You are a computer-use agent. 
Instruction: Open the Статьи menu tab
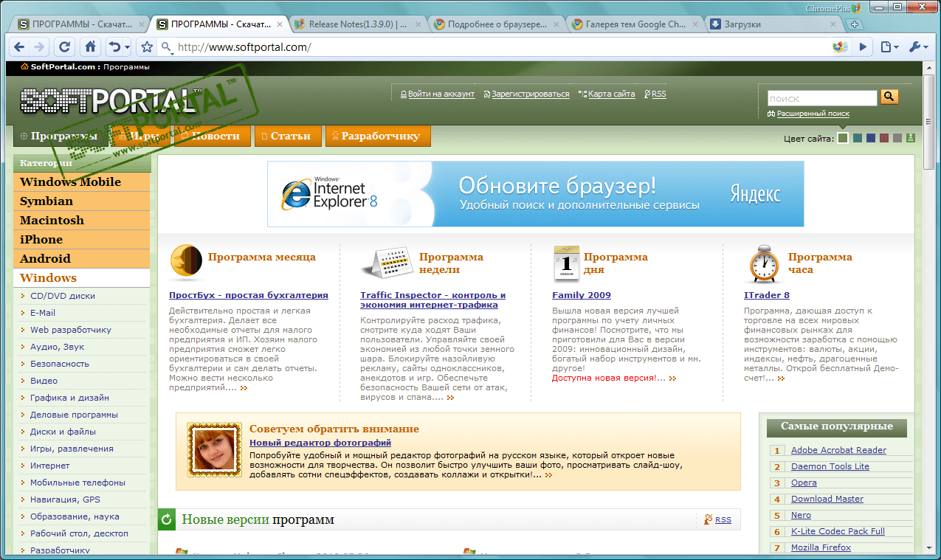click(289, 136)
